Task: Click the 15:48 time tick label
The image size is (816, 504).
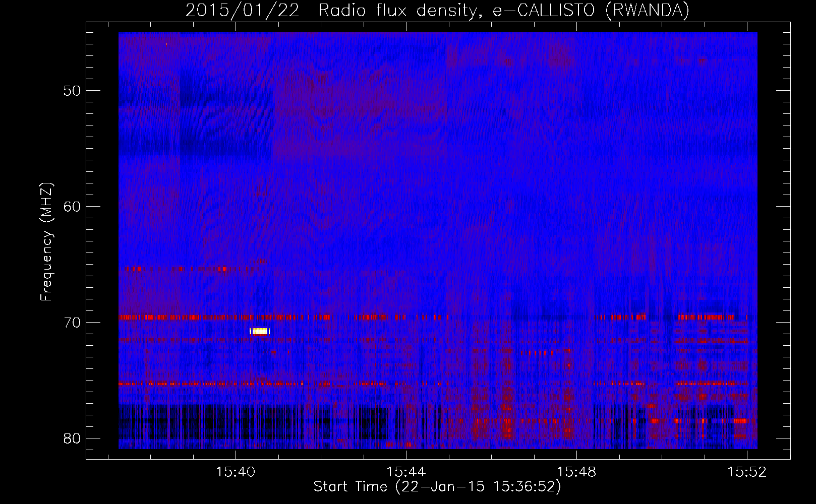Action: tap(576, 472)
